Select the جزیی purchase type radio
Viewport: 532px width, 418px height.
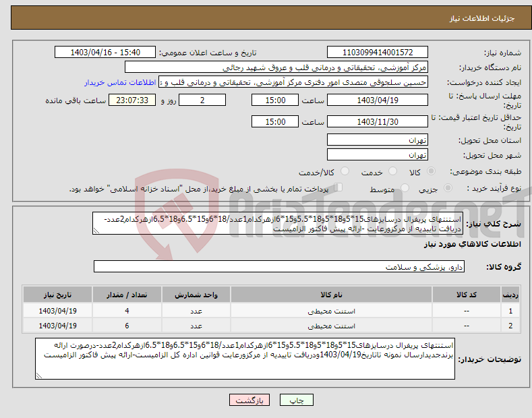[x=448, y=188]
